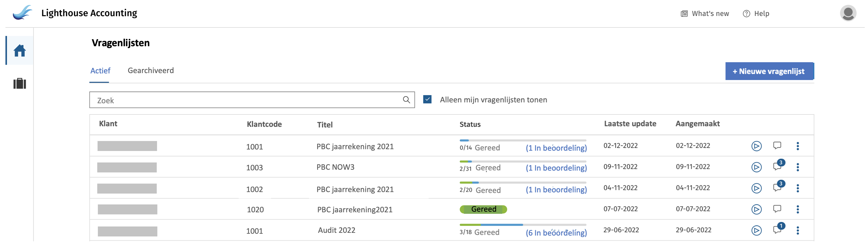This screenshot has height=244, width=868.
Task: Click the search magnifier icon
Action: click(x=406, y=100)
